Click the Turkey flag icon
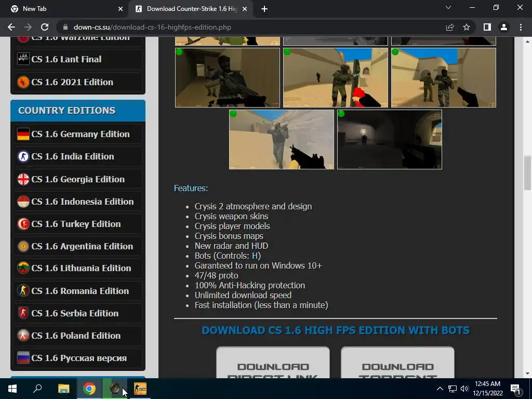 [23, 224]
